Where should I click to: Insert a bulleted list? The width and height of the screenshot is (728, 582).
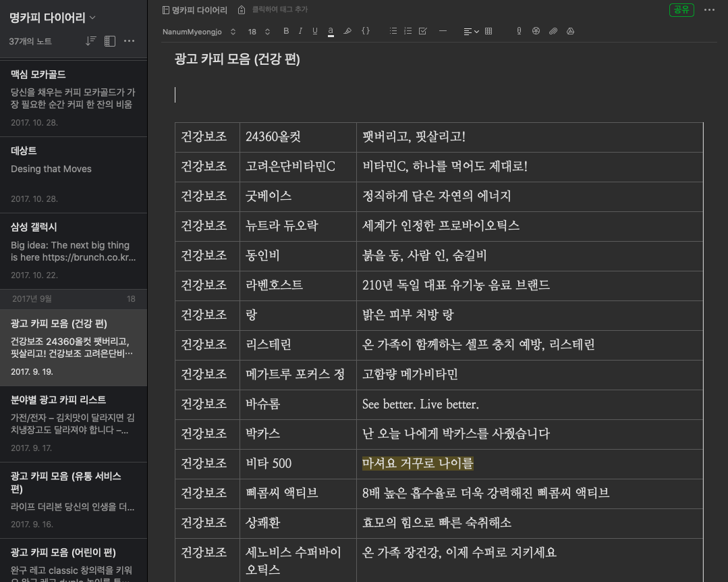(393, 31)
